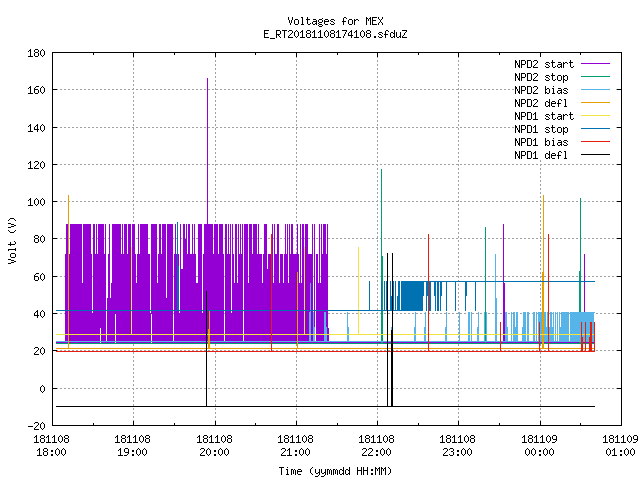Viewport: 640px width, 480px height.
Task: Click the x-axis tick label 181108 22:00
Action: tap(377, 446)
